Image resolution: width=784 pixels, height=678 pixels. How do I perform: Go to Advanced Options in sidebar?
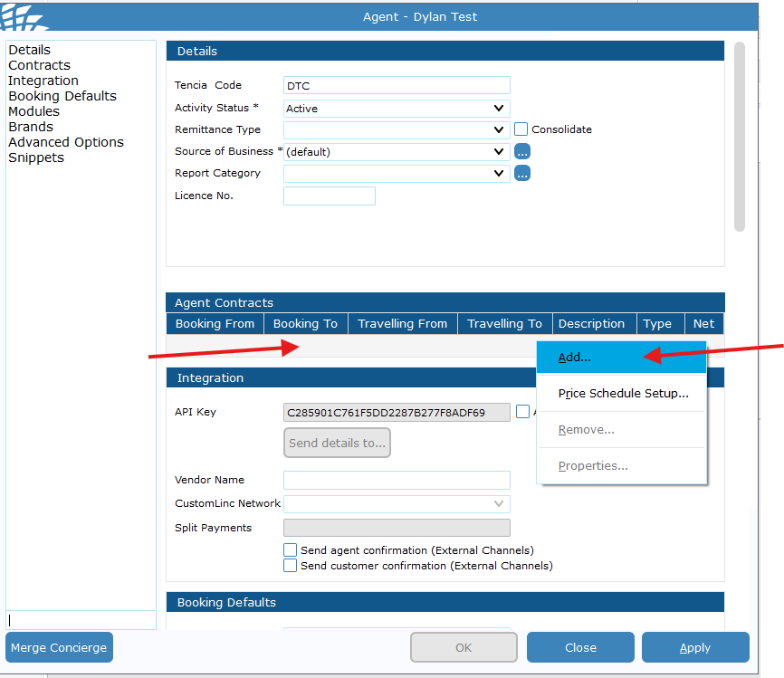(x=66, y=142)
